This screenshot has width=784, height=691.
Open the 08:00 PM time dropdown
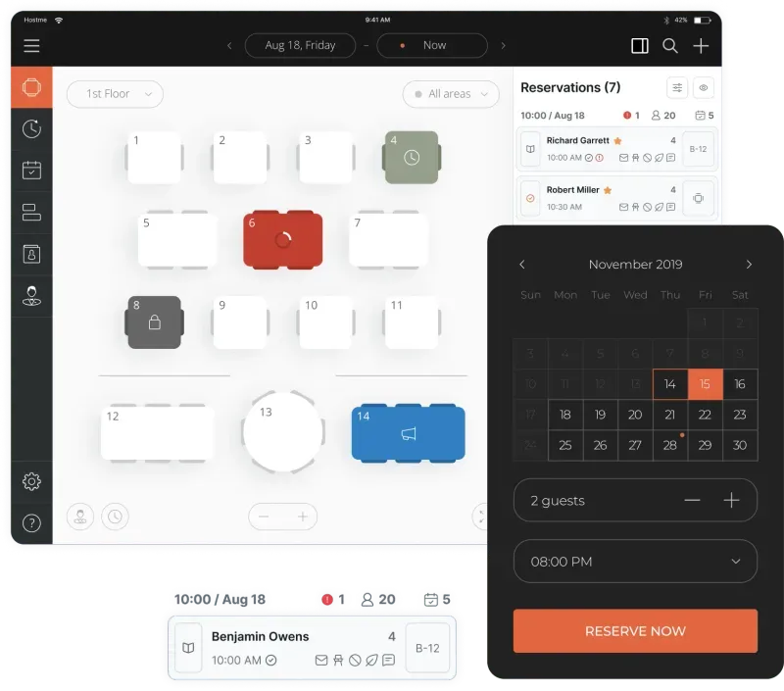[635, 561]
